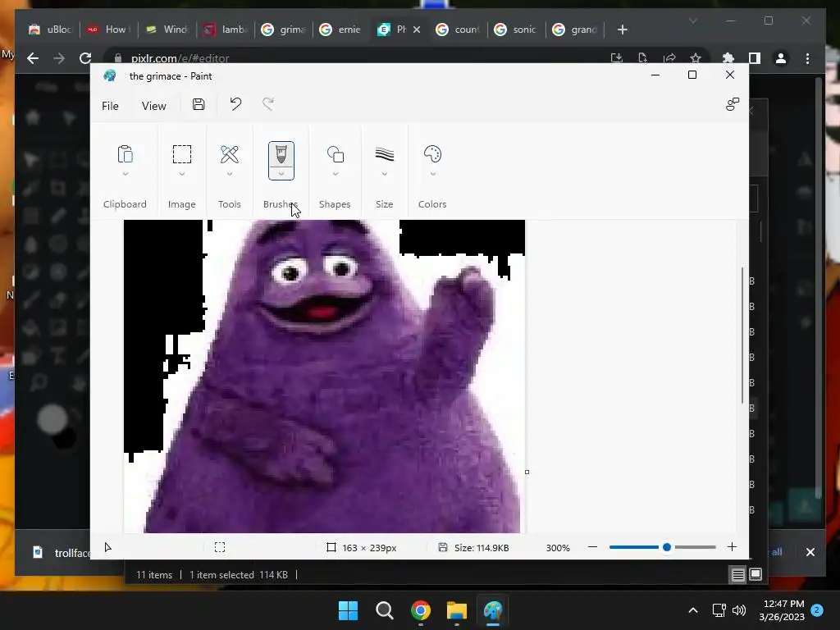
Task: Click the 300% zoom level text
Action: 558,547
